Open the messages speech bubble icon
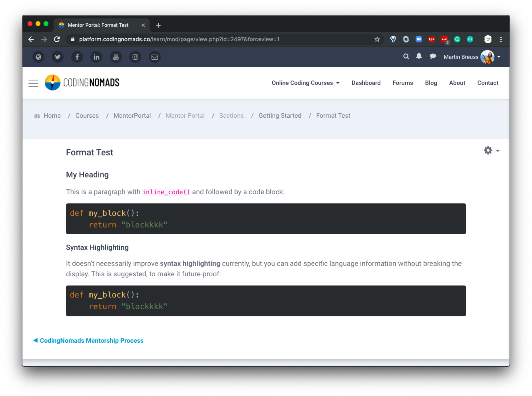This screenshot has height=396, width=532. (432, 57)
